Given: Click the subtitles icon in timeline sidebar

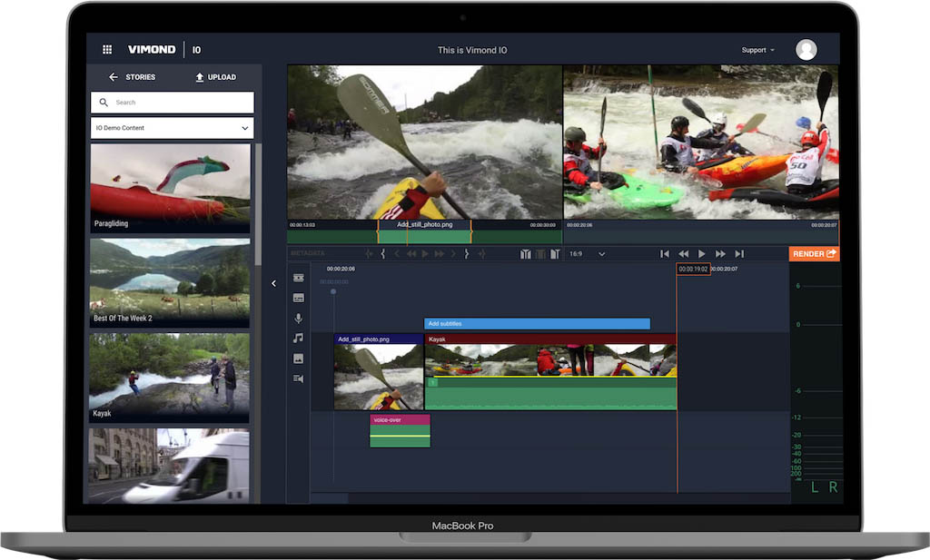Looking at the screenshot, I should (x=298, y=298).
